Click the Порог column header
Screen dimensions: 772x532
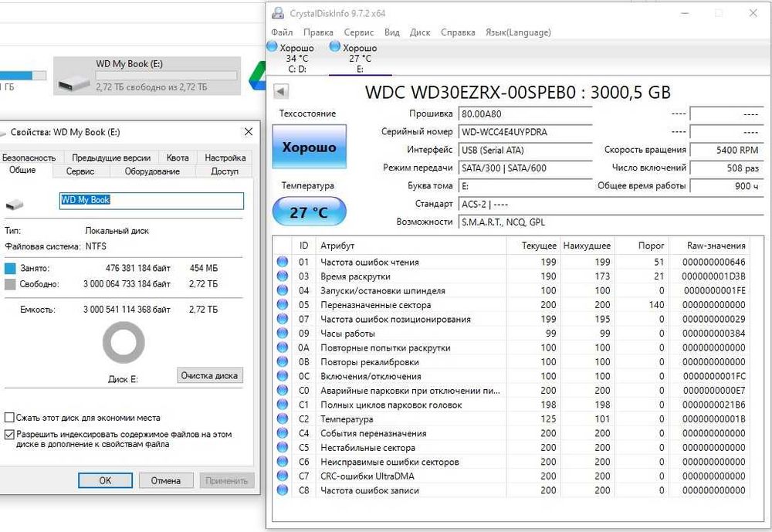pyautogui.click(x=642, y=246)
